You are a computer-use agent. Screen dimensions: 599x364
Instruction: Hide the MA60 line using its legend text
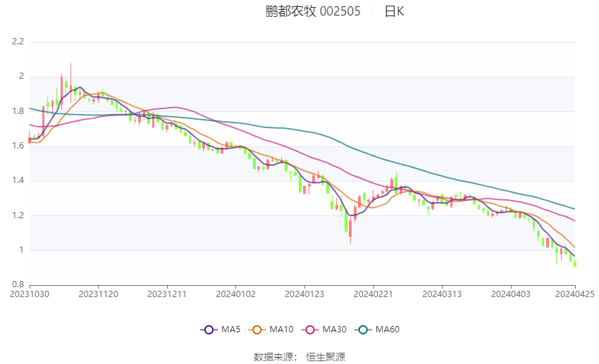tap(388, 330)
